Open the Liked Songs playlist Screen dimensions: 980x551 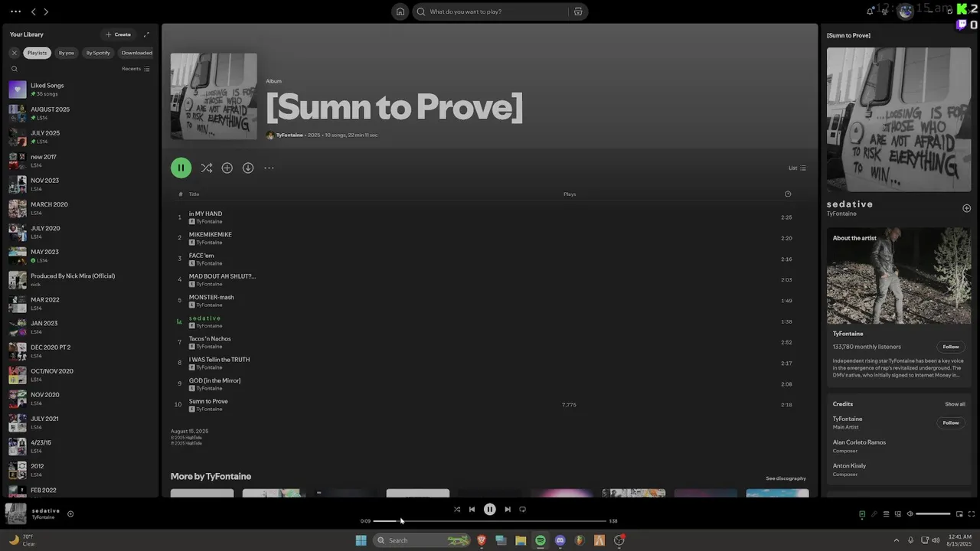click(81, 90)
